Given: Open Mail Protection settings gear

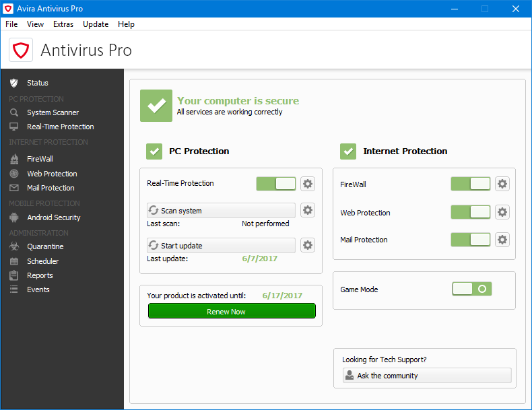Looking at the screenshot, I should pos(502,240).
